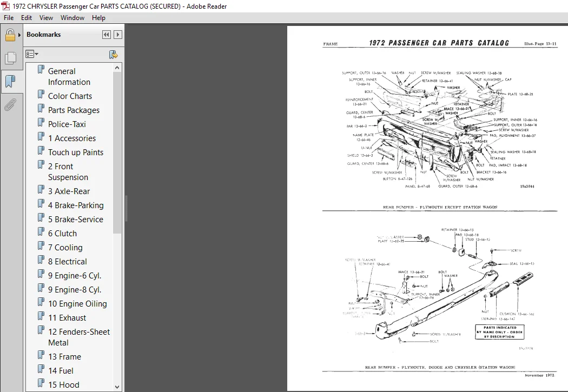Collapse the Bookmarks panel with double-arrow button
This screenshot has height=392, width=568.
pyautogui.click(x=106, y=35)
